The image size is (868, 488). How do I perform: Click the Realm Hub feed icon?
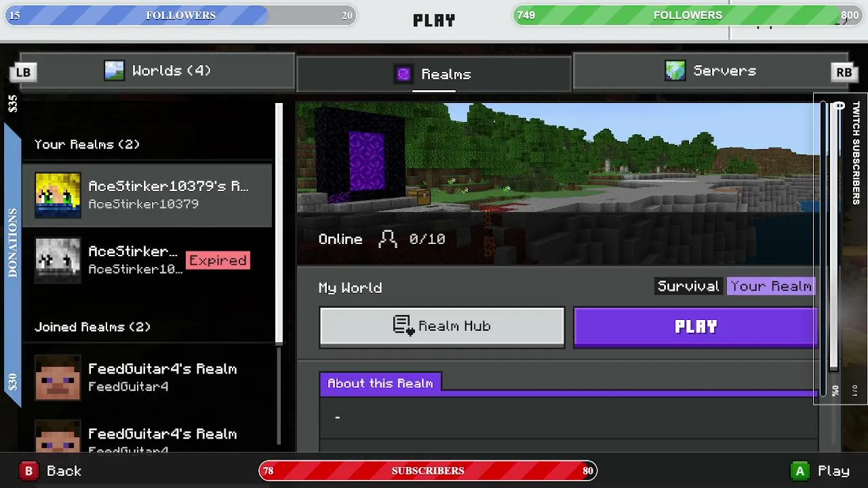pos(403,326)
